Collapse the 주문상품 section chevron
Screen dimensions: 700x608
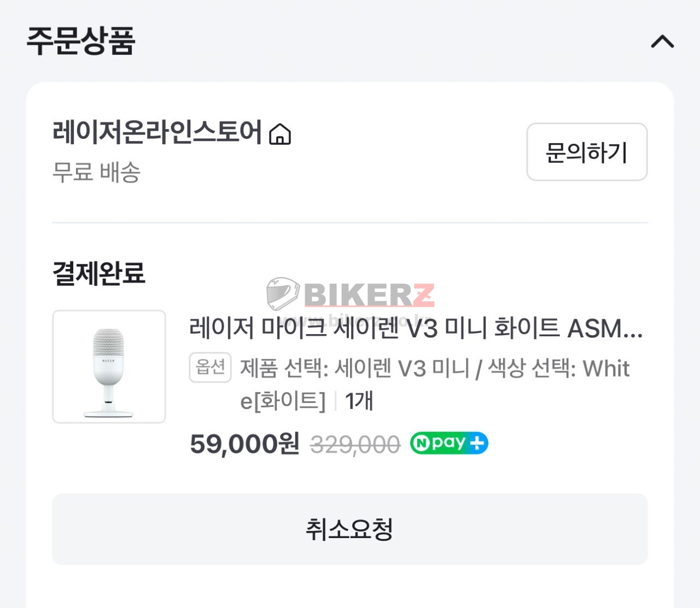pos(662,42)
